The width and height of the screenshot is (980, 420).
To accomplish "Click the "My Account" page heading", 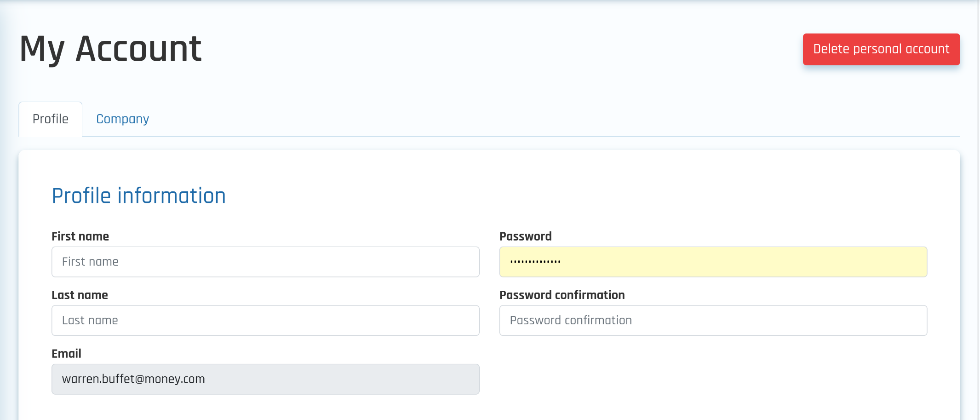I will [x=110, y=49].
